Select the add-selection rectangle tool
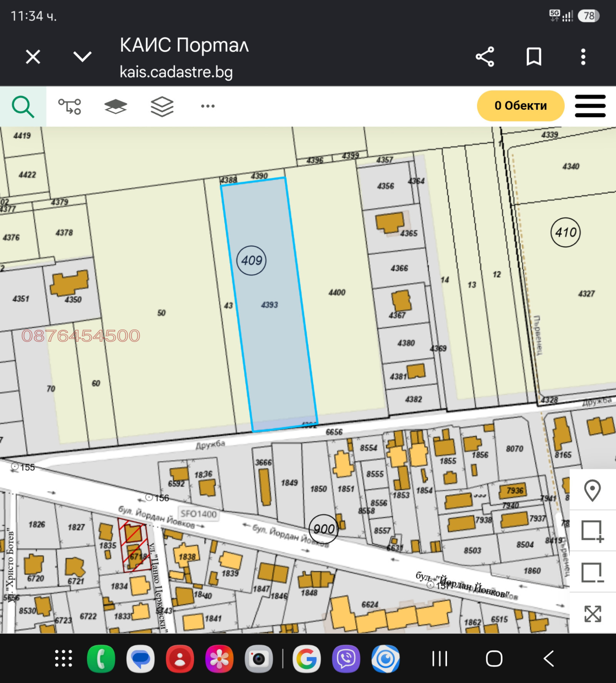This screenshot has height=683, width=616. [x=593, y=531]
